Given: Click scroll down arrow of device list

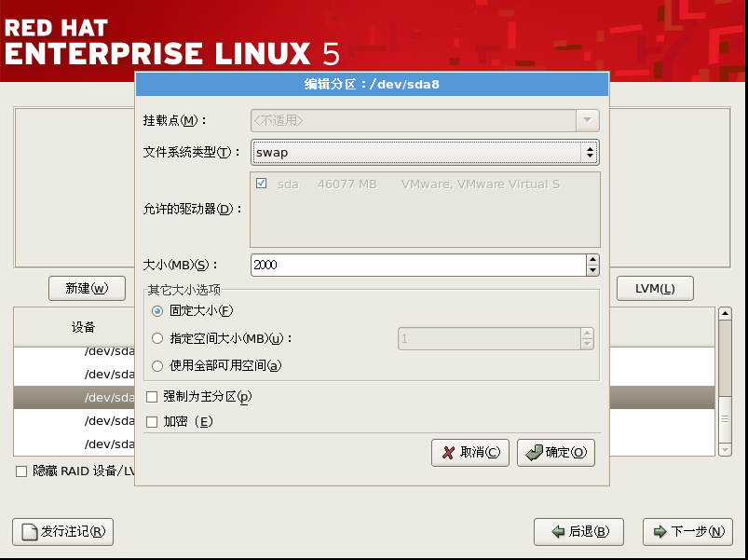Looking at the screenshot, I should coord(725,450).
